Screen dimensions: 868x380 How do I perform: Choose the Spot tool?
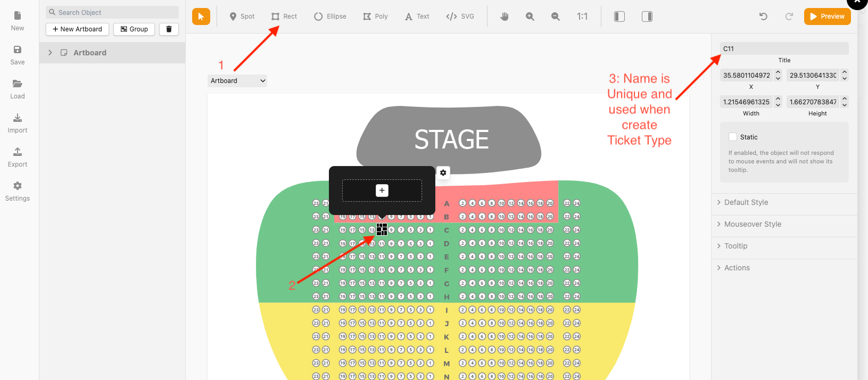pos(242,16)
